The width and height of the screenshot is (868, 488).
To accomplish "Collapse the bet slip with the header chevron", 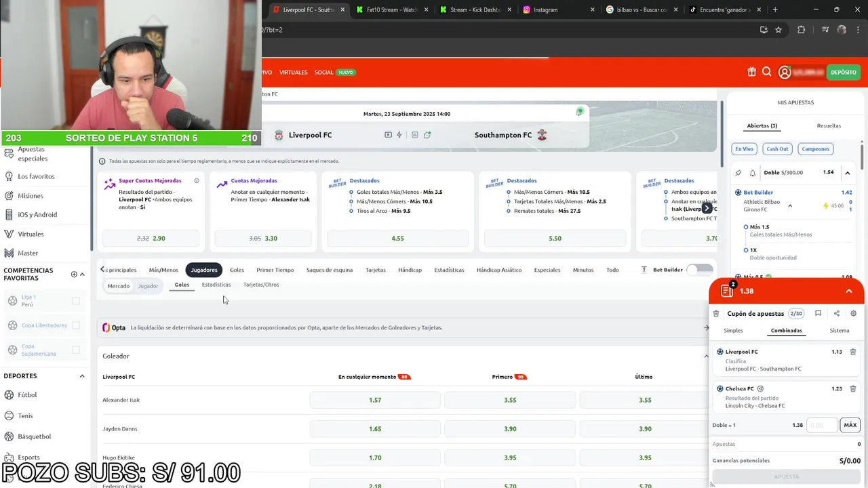I will pyautogui.click(x=849, y=291).
